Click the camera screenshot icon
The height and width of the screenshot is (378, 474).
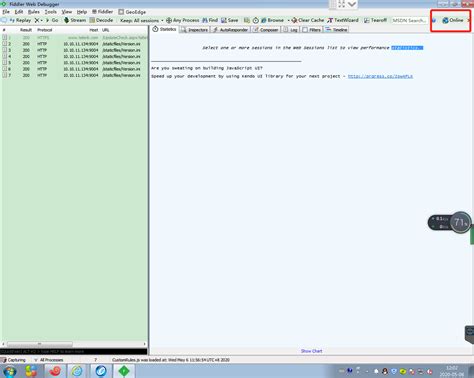coord(247,20)
